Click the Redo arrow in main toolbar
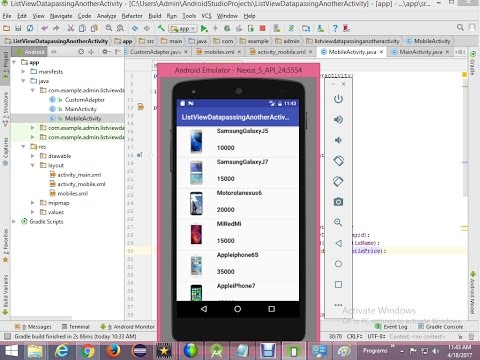This screenshot has height=360, width=480. tap(56, 28)
